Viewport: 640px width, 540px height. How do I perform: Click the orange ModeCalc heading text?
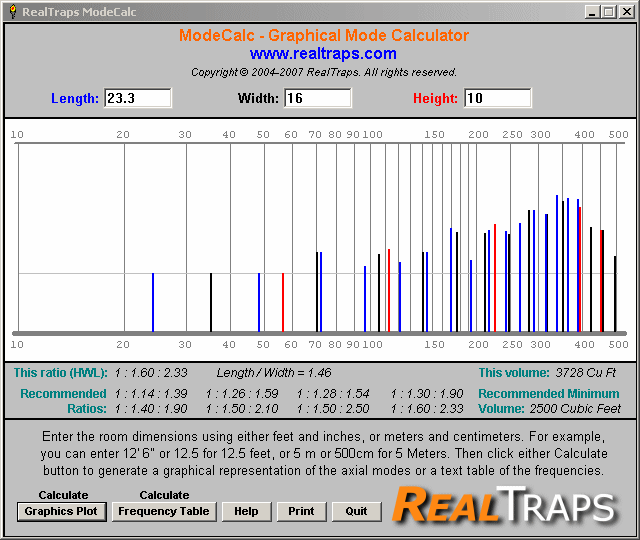tap(324, 36)
